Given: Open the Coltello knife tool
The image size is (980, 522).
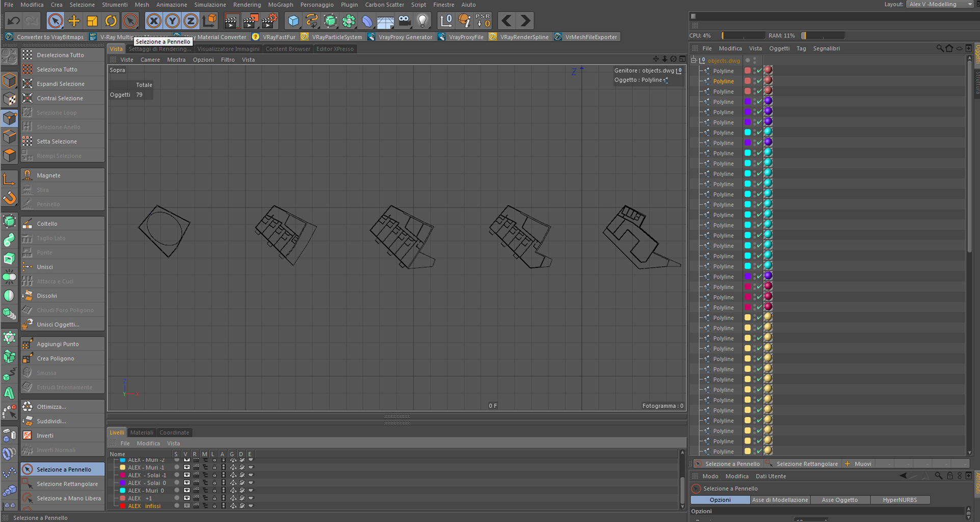Looking at the screenshot, I should click(47, 224).
